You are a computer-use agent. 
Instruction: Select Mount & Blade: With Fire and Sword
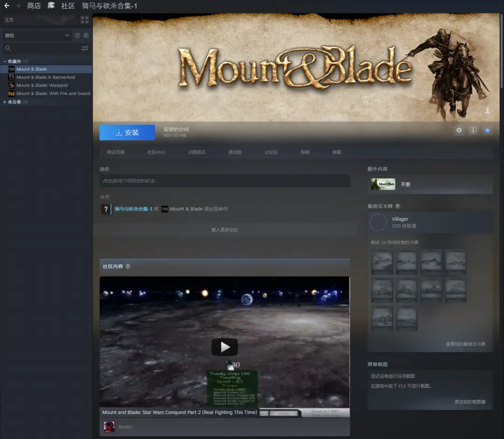[46, 93]
